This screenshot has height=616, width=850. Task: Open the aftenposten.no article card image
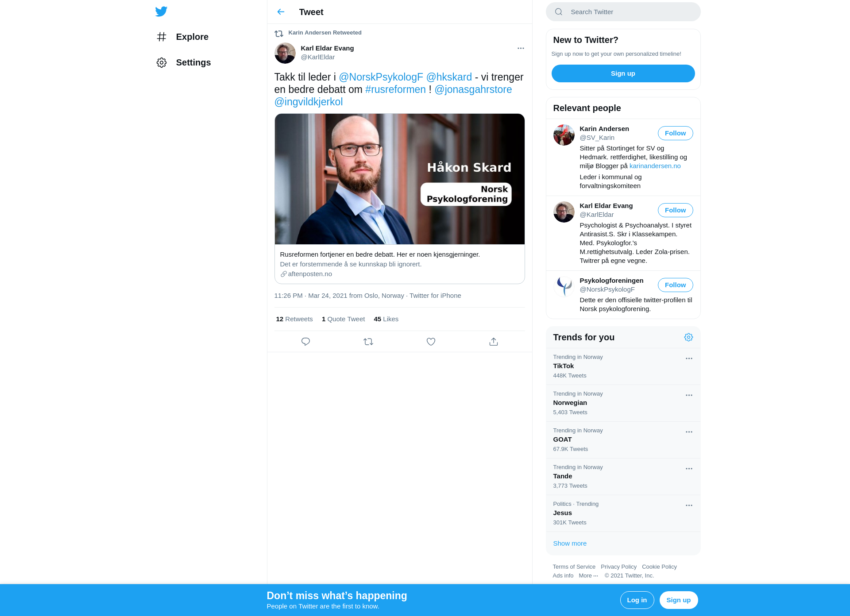point(399,179)
